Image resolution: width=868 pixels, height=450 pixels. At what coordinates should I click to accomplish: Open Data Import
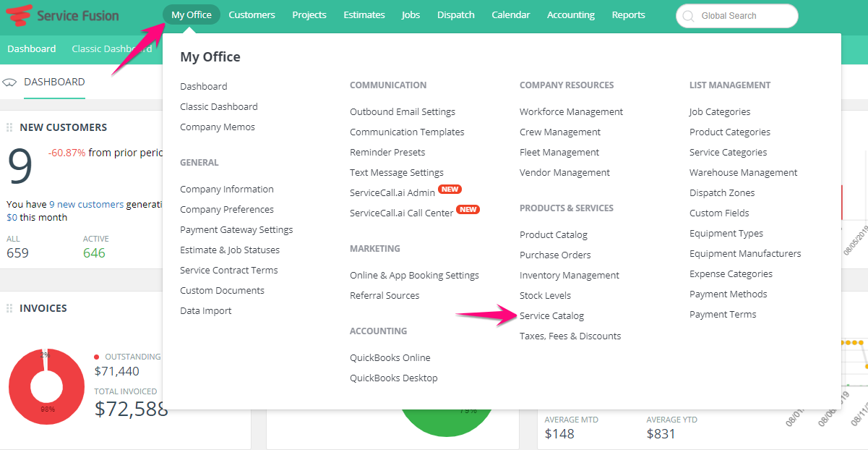click(x=206, y=311)
